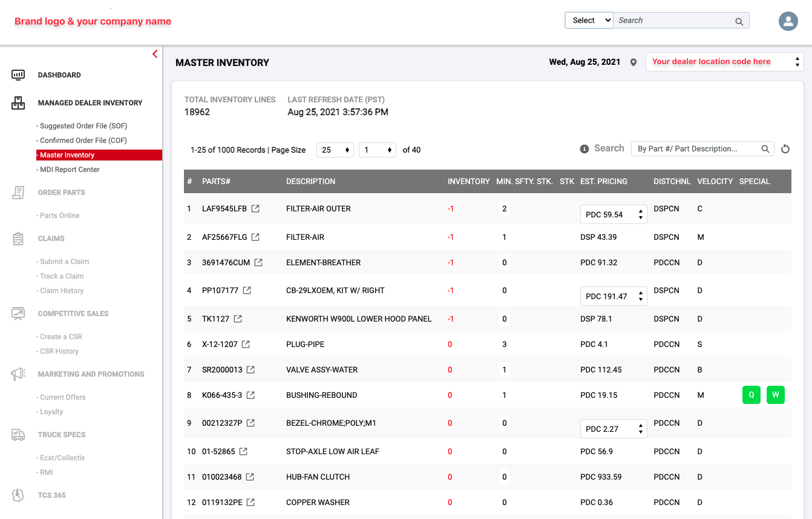This screenshot has width=812, height=519.
Task: Click the magnifier in the part search field
Action: pyautogui.click(x=765, y=149)
